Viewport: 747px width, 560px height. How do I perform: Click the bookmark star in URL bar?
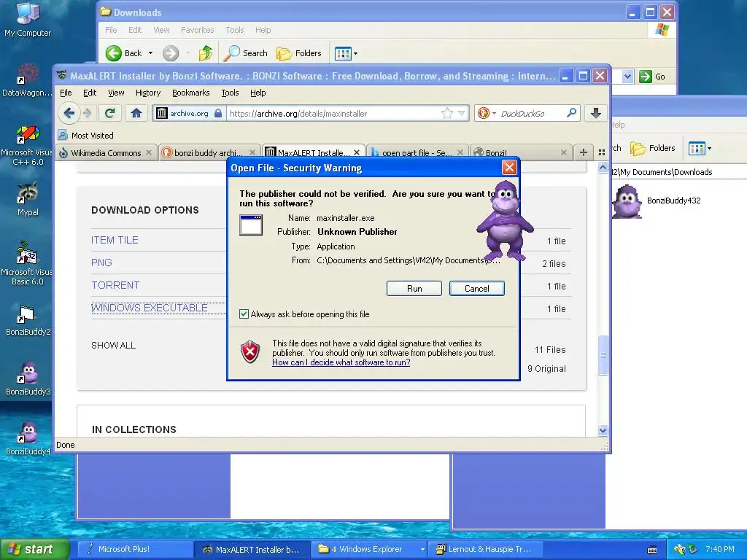[x=447, y=113]
